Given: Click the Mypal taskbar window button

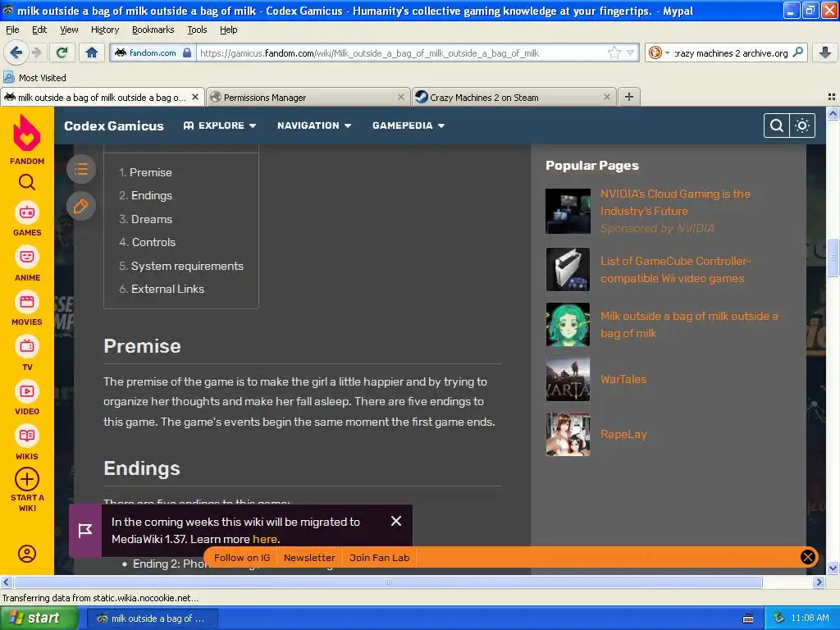Looking at the screenshot, I should [x=153, y=619].
